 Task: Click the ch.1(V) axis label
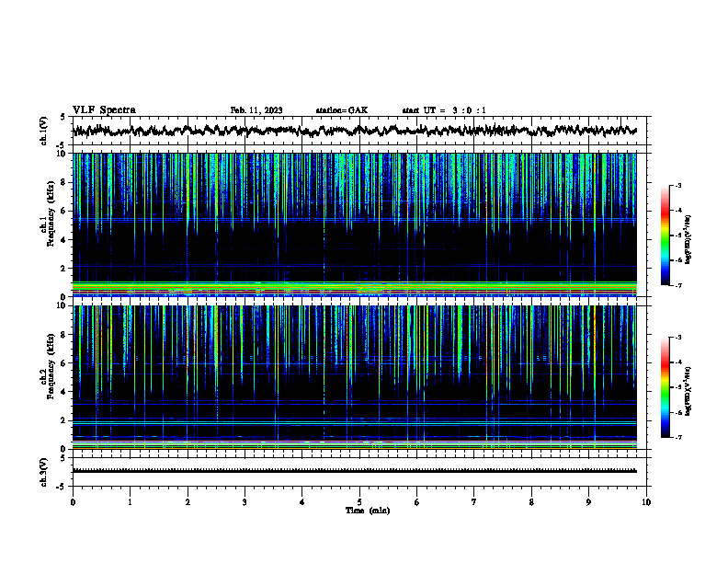[44, 131]
